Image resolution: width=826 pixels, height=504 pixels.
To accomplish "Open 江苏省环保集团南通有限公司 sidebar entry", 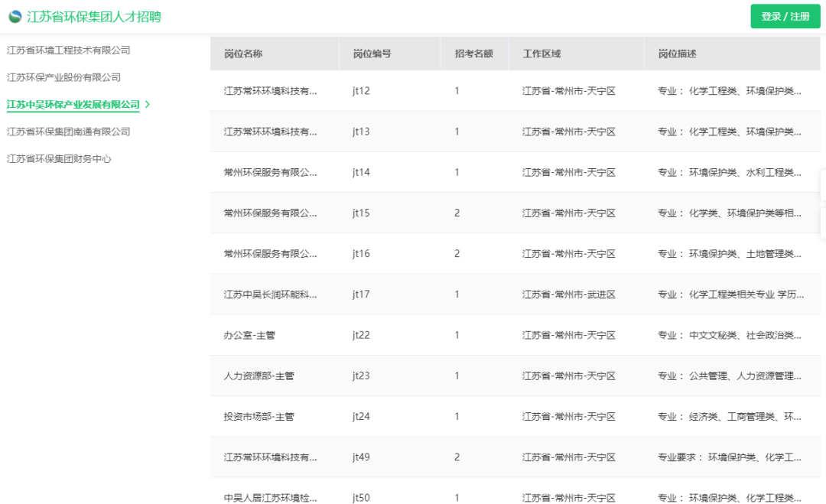I will pyautogui.click(x=68, y=132).
